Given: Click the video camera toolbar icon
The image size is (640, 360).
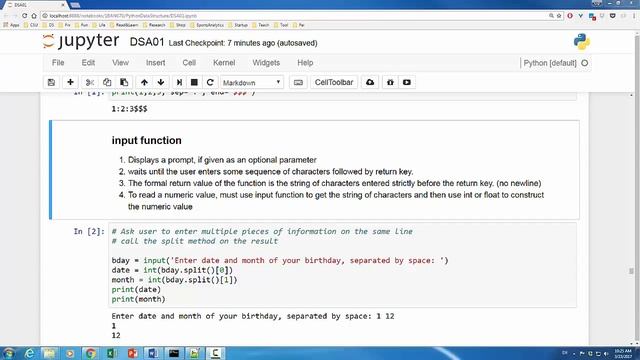Looking at the screenshot, I should pos(407,82).
